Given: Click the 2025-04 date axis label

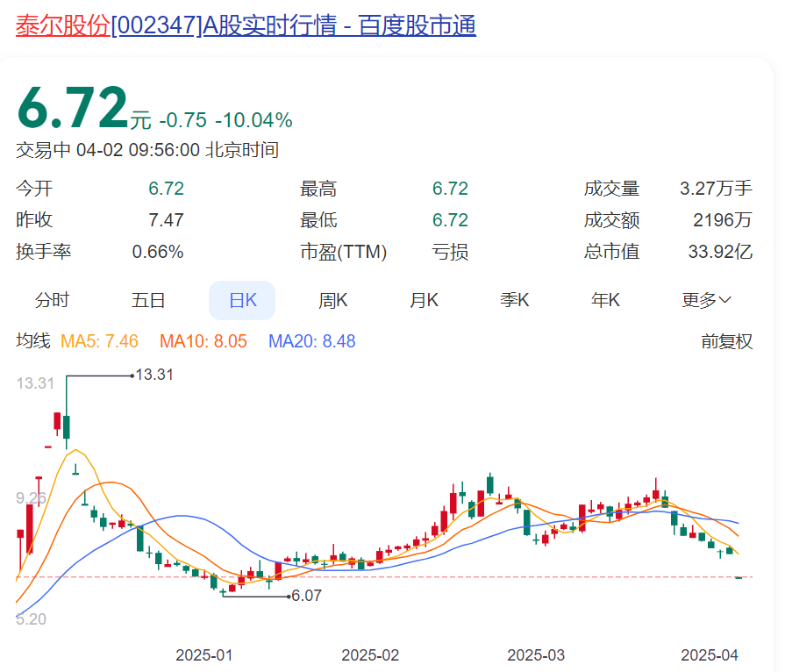Looking at the screenshot, I should [x=710, y=655].
